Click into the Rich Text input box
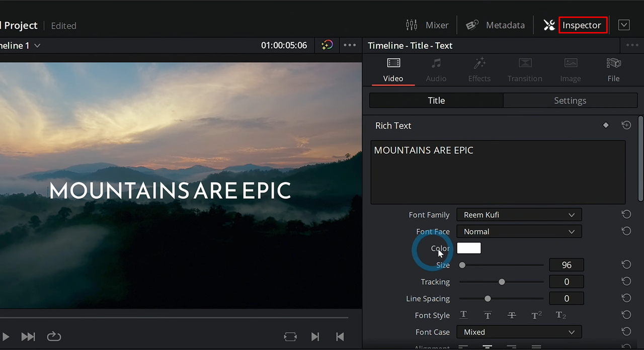 click(498, 172)
